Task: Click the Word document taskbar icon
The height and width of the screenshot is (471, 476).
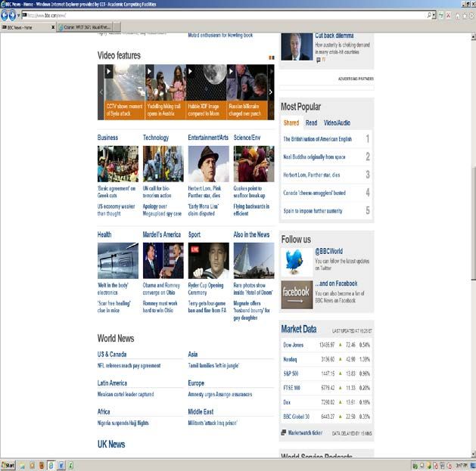Action: [61, 465]
